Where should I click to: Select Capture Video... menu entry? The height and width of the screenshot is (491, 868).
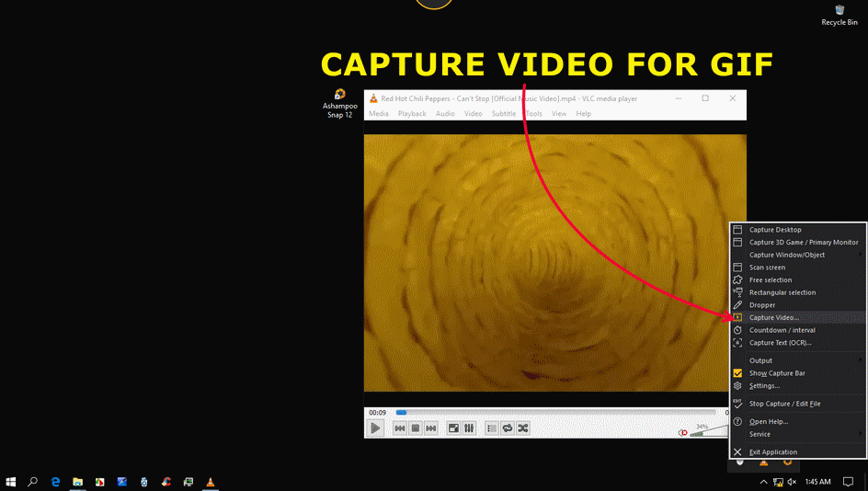tap(798, 318)
